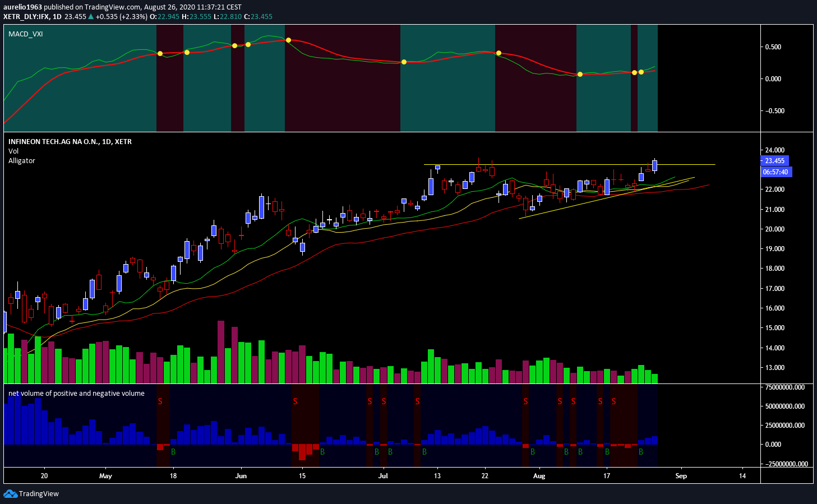Click the last blue candle near 23.455

(654, 165)
